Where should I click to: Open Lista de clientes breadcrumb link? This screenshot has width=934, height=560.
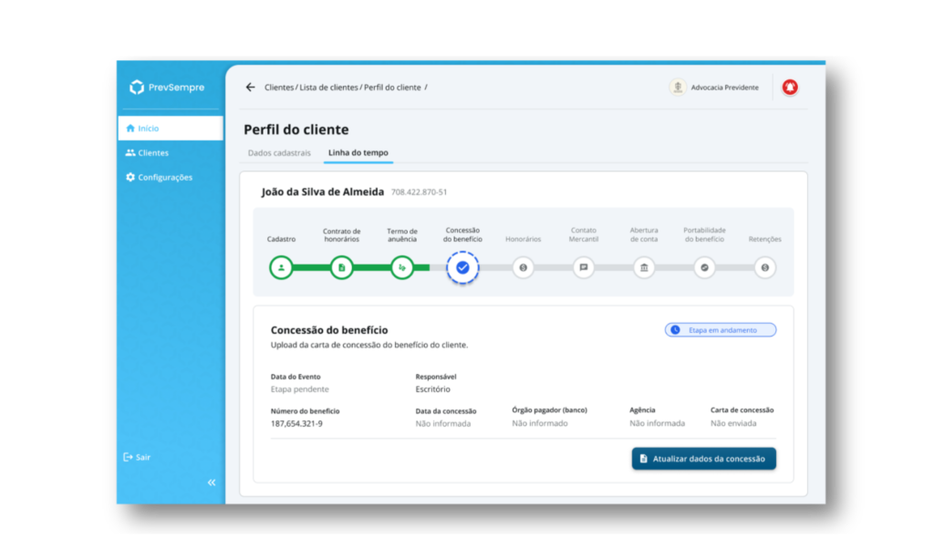pyautogui.click(x=328, y=88)
